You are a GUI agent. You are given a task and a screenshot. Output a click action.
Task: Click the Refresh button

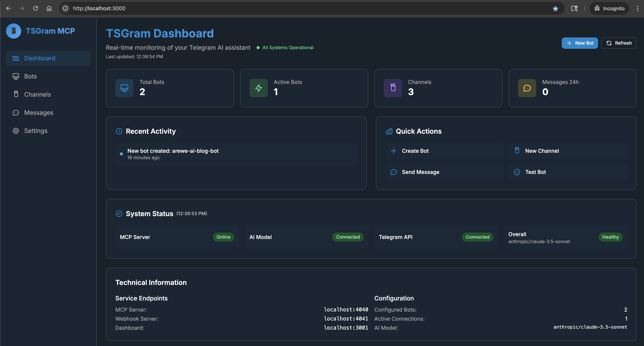(619, 43)
